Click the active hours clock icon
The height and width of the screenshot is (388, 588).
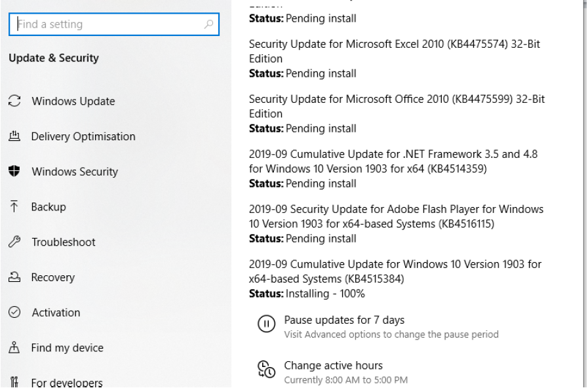tap(266, 369)
